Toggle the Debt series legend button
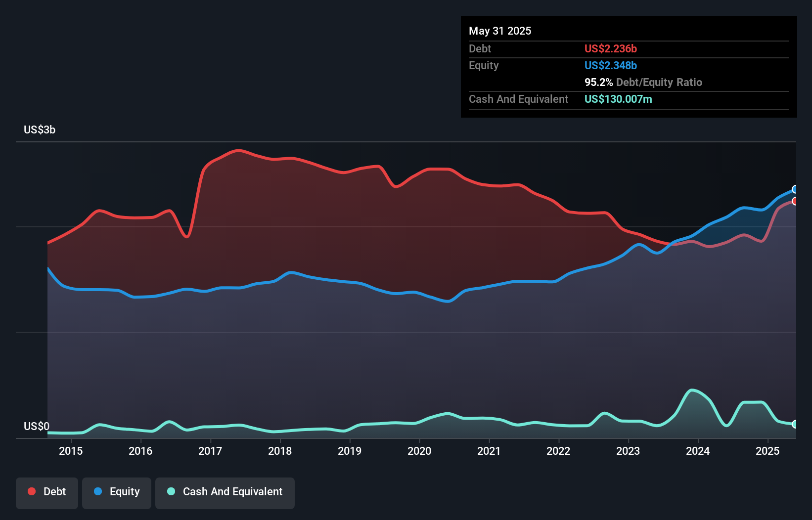 click(x=47, y=493)
